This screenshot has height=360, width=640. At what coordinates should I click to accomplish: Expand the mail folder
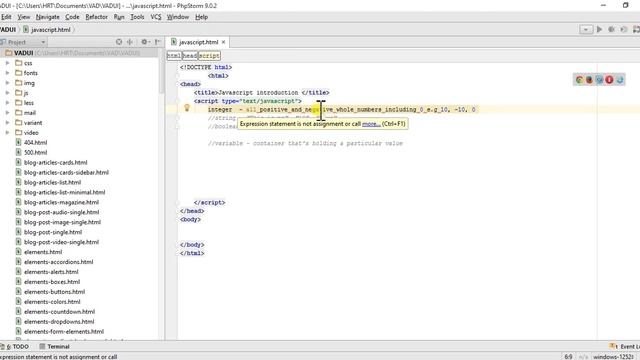pyautogui.click(x=7, y=113)
